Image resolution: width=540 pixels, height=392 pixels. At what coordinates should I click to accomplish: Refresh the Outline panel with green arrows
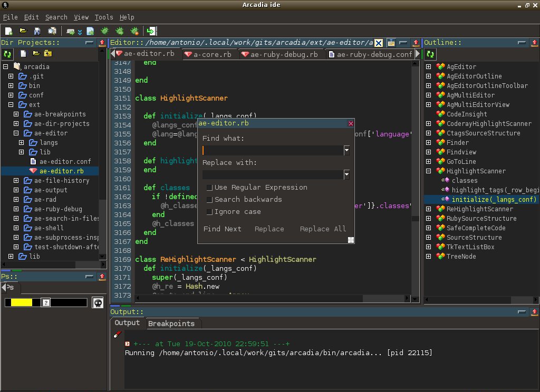431,54
